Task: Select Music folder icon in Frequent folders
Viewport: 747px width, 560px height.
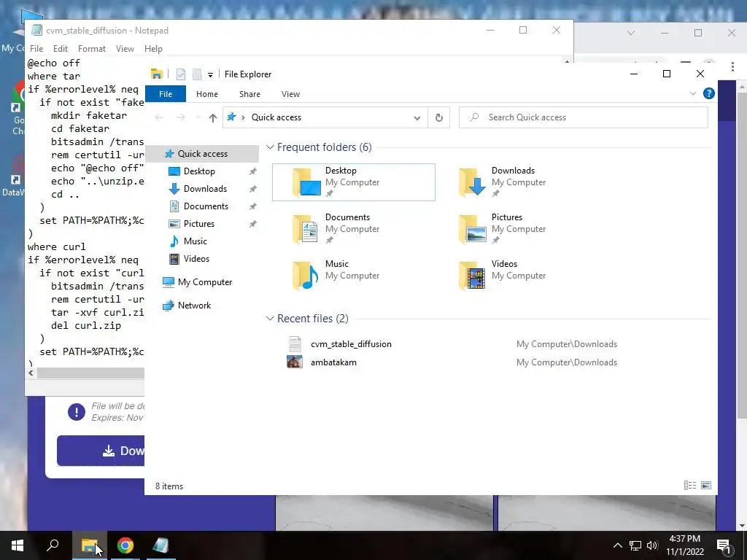Action: point(306,276)
